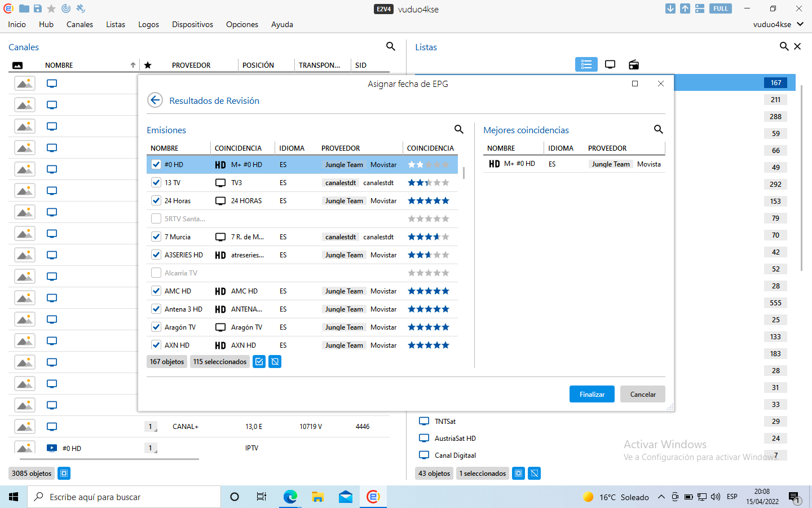Open the Opciones menu
Viewport: 812px width, 508px height.
242,24
